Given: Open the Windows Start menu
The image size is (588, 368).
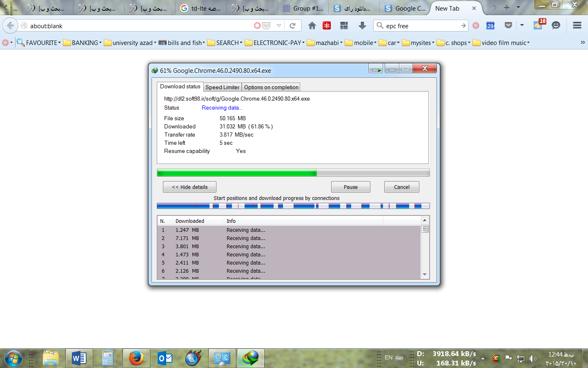Looking at the screenshot, I should (x=13, y=359).
